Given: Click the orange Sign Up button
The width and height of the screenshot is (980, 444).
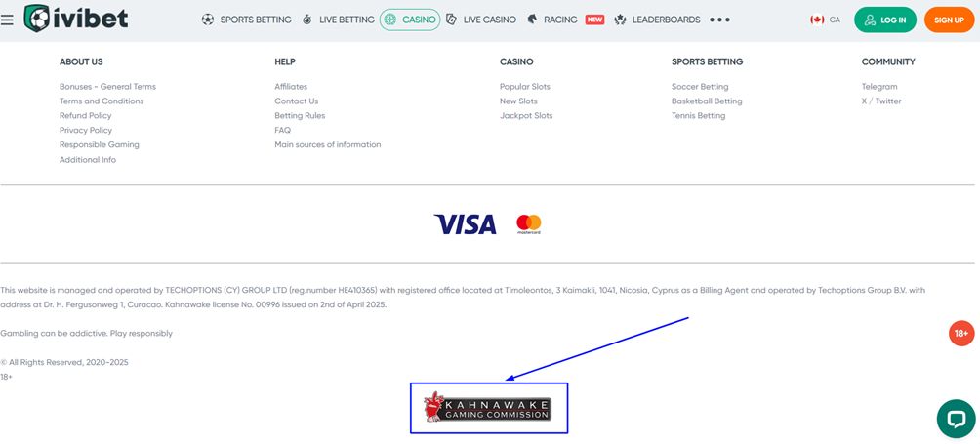Looking at the screenshot, I should 949,20.
